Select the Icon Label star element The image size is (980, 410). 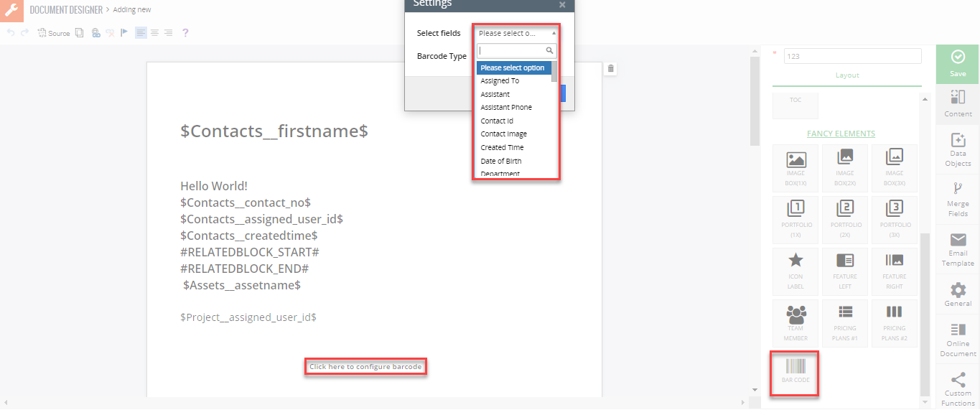click(795, 271)
